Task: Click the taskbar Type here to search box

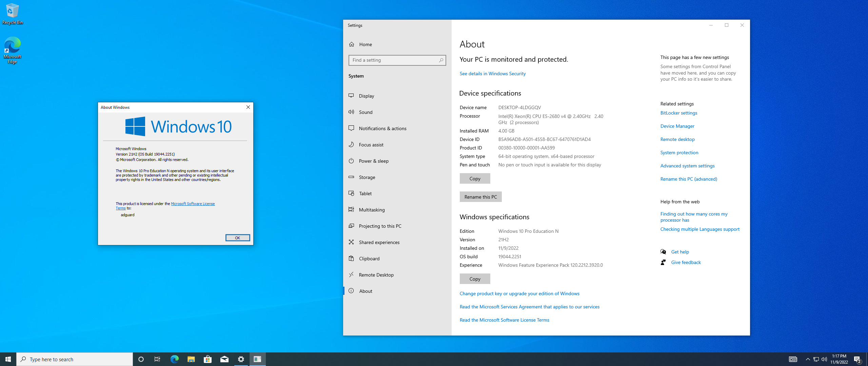Action: (x=75, y=359)
